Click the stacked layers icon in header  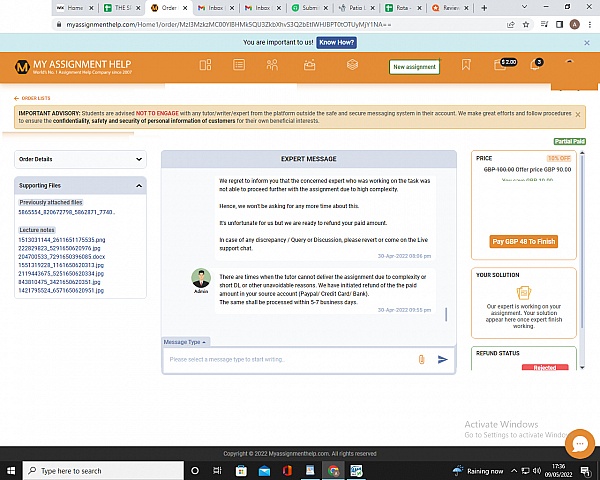[352, 66]
